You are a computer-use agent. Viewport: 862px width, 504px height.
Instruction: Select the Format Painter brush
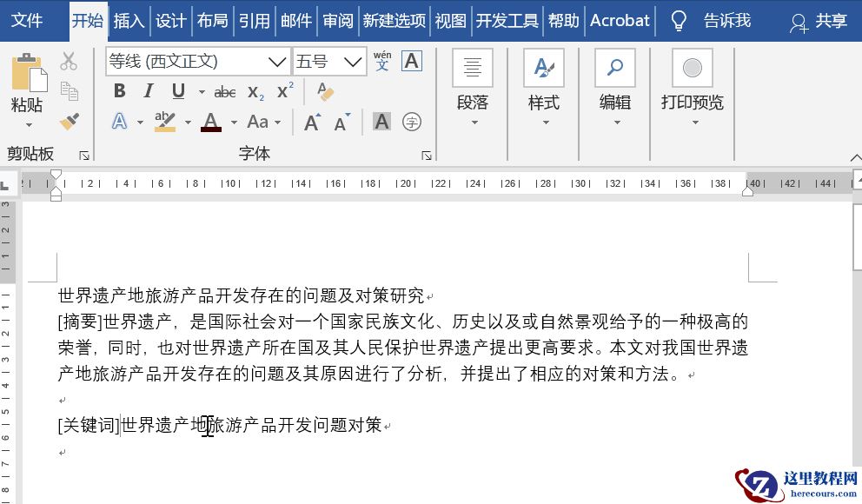pyautogui.click(x=70, y=121)
